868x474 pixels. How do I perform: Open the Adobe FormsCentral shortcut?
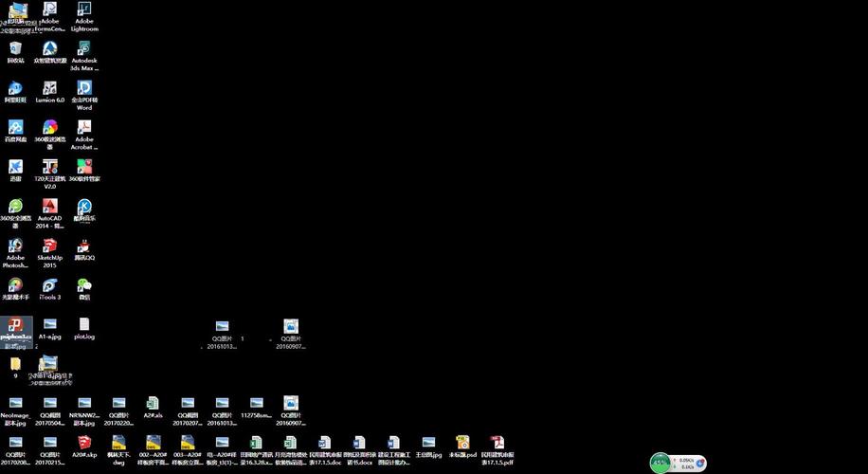(x=50, y=17)
